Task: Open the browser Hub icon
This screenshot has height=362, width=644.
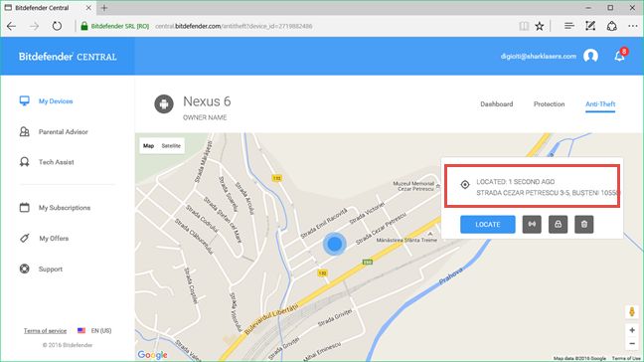Action: pyautogui.click(x=568, y=26)
